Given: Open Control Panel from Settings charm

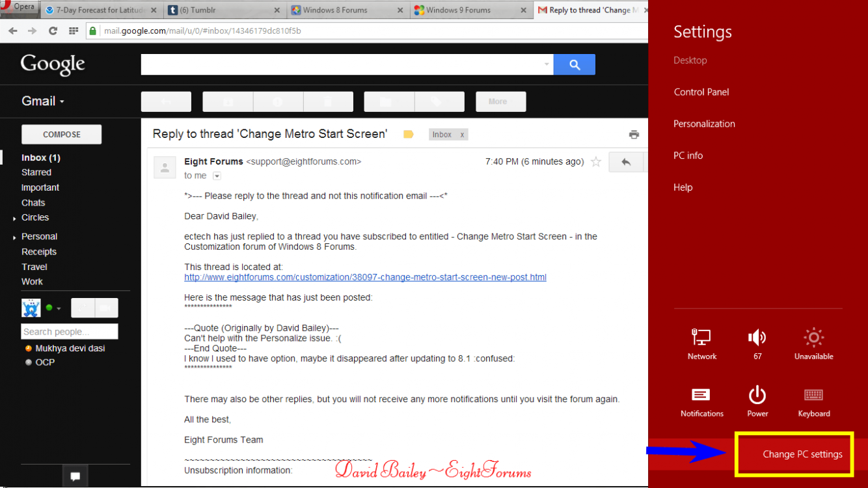Looking at the screenshot, I should coord(701,92).
